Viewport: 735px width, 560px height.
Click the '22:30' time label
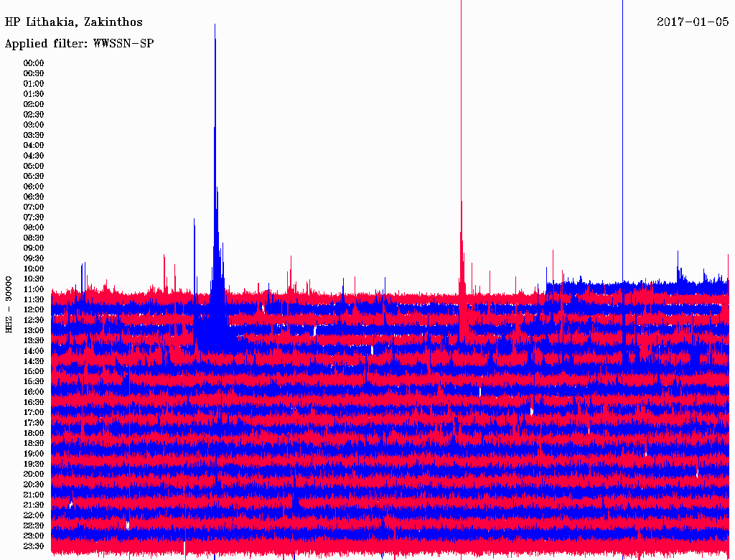[x=34, y=526]
